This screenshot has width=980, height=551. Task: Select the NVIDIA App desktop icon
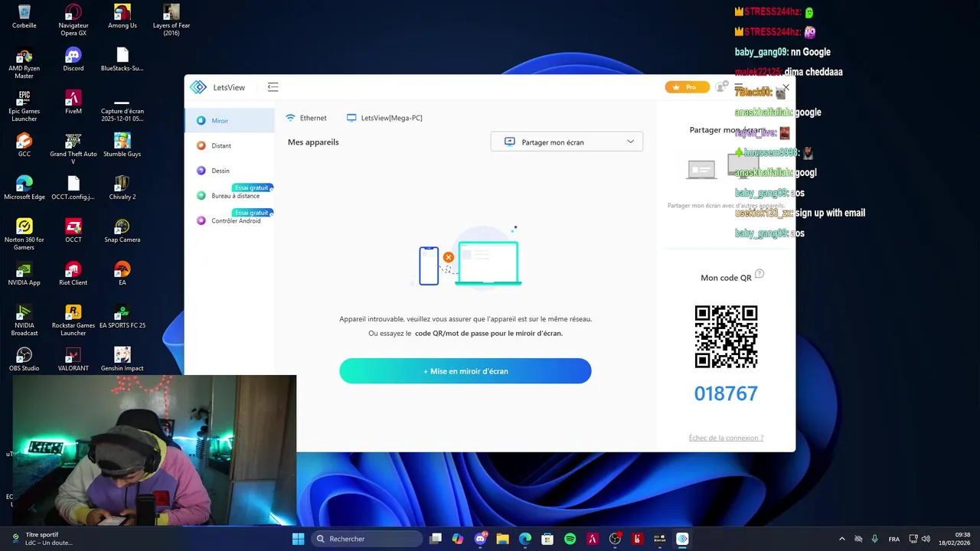tap(24, 274)
